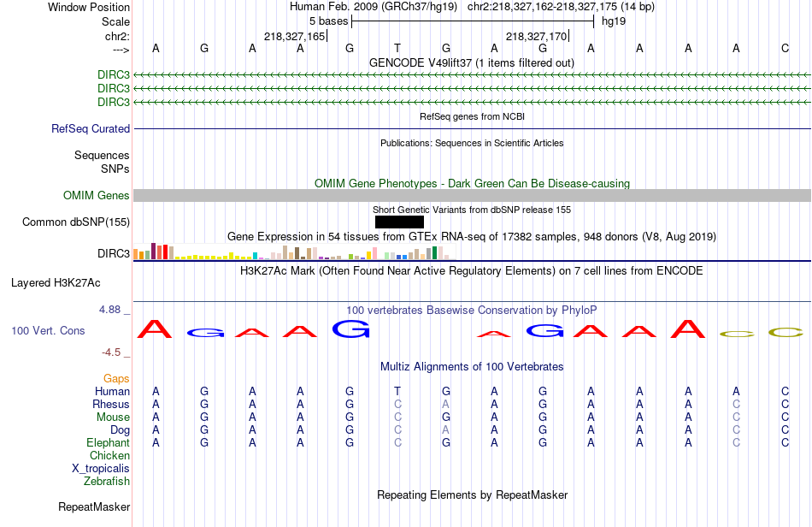This screenshot has height=527, width=812.
Task: Click the large blue G conservation logo letter
Action: [x=351, y=329]
